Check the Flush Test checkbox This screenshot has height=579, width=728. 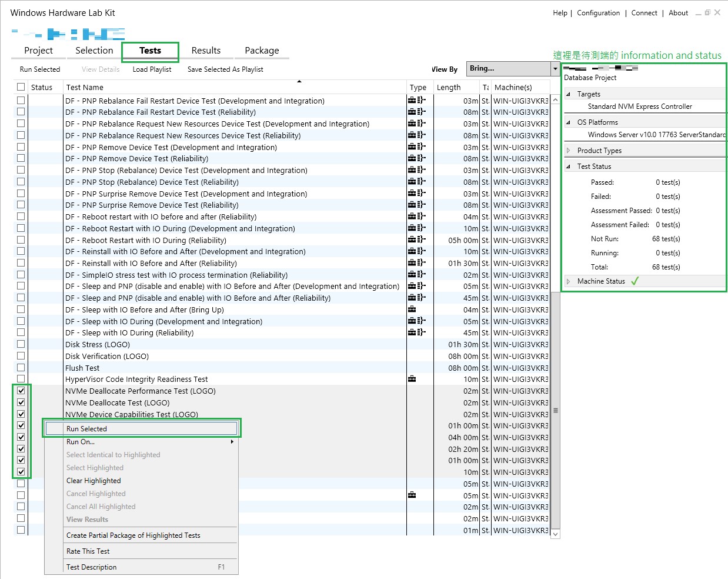21,368
